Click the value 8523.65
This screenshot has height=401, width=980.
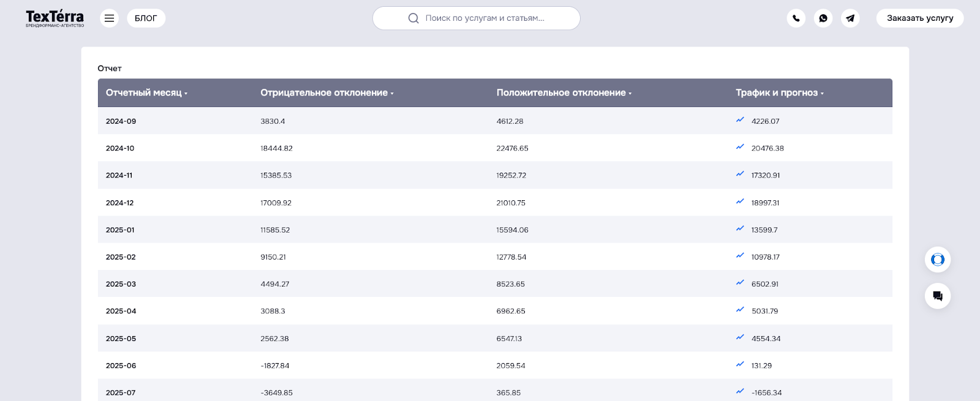pyautogui.click(x=511, y=284)
